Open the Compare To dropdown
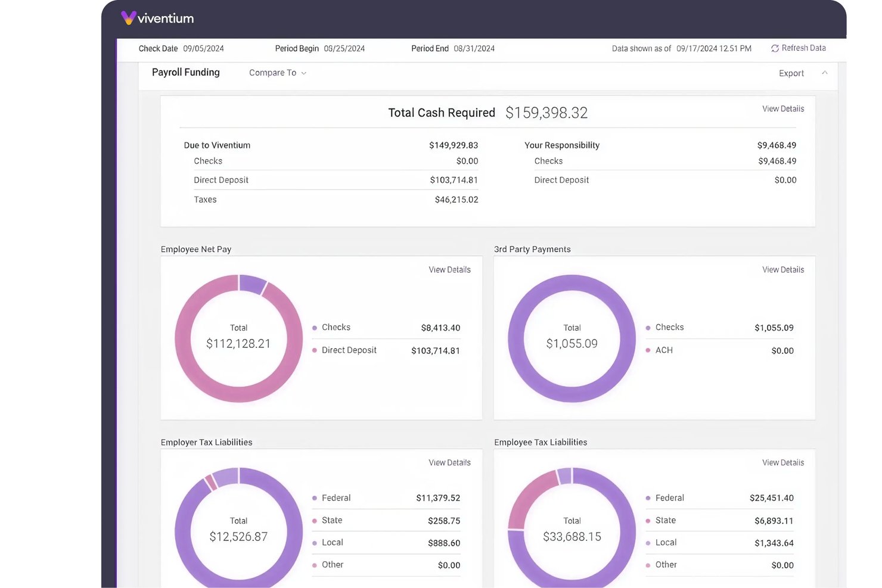The image size is (882, 588). [x=278, y=73]
